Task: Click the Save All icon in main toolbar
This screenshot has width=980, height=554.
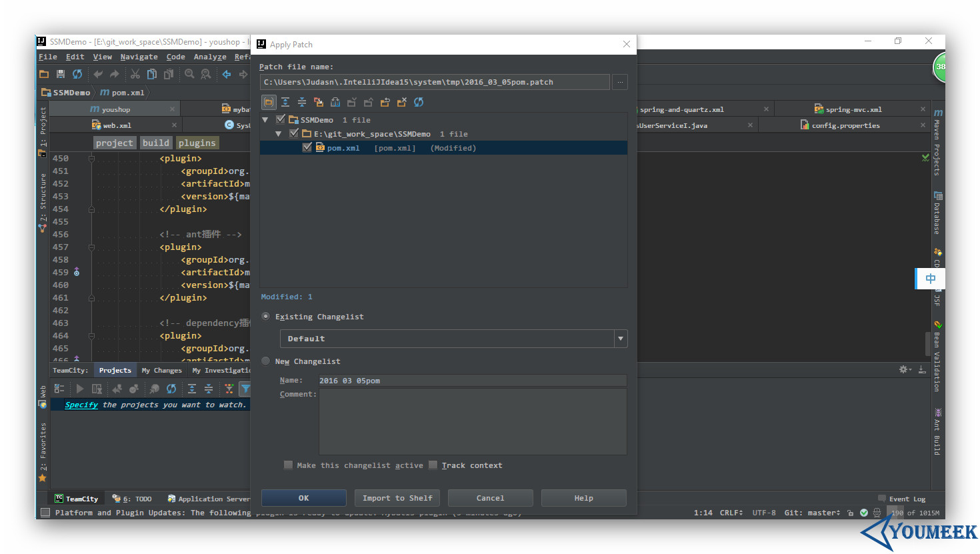Action: click(61, 74)
